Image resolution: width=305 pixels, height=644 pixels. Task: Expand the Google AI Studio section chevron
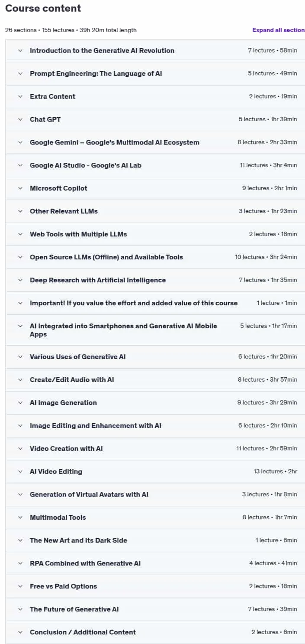pos(20,165)
